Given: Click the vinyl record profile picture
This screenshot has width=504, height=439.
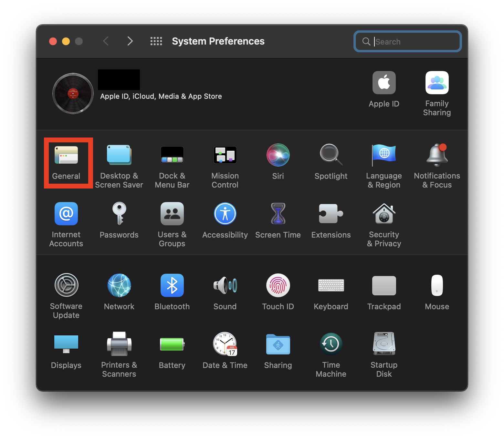Looking at the screenshot, I should (x=73, y=94).
